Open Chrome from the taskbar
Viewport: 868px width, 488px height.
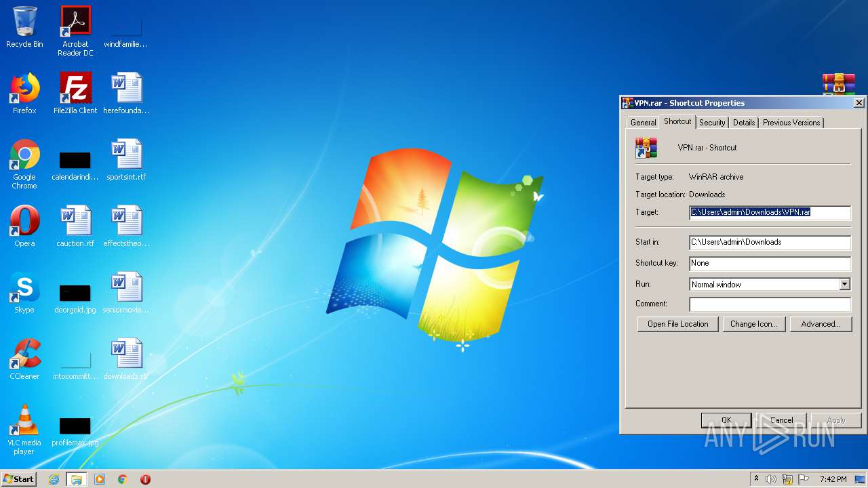click(123, 479)
